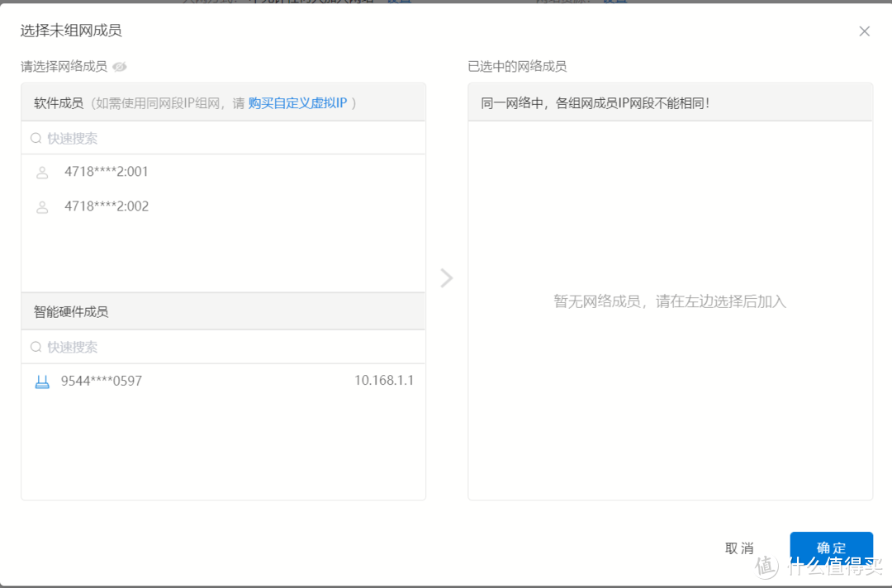Select the router icon beside 9544****0597
The height and width of the screenshot is (588, 892).
click(42, 381)
